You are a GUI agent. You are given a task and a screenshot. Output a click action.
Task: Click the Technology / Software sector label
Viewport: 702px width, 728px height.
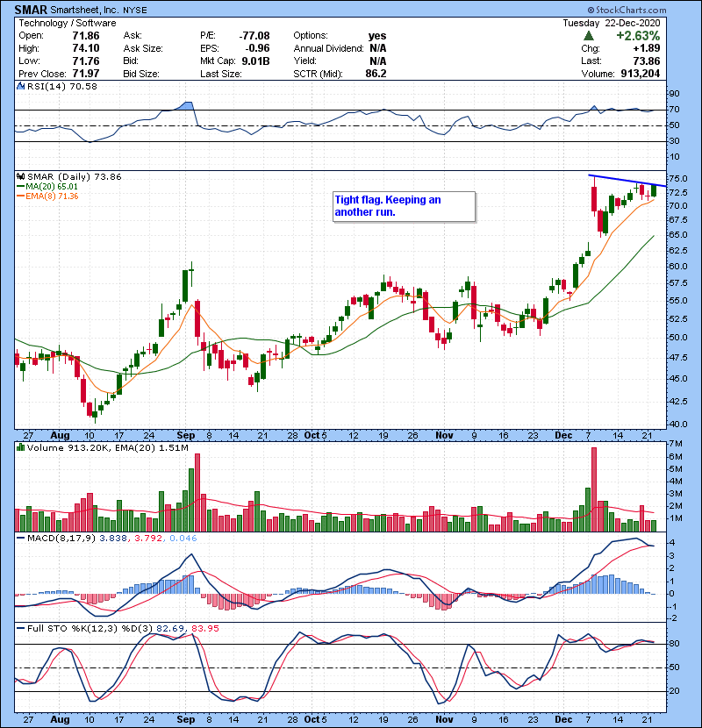[x=68, y=23]
